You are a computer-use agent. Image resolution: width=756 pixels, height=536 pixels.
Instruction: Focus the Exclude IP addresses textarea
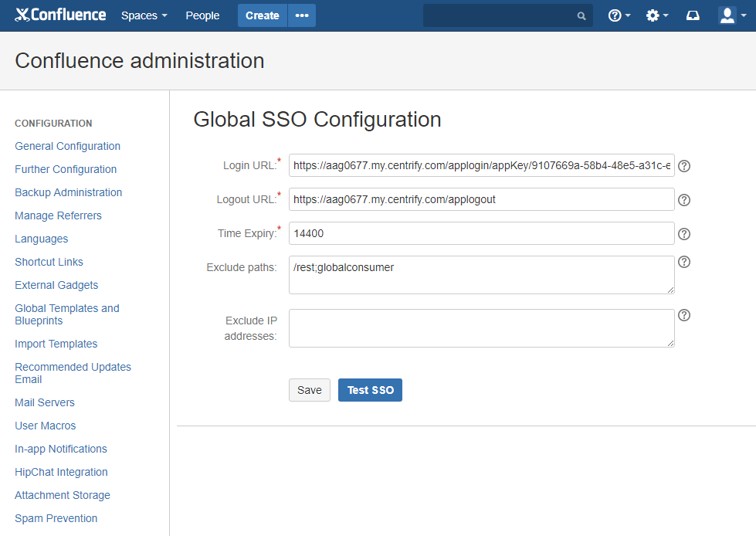pyautogui.click(x=481, y=328)
